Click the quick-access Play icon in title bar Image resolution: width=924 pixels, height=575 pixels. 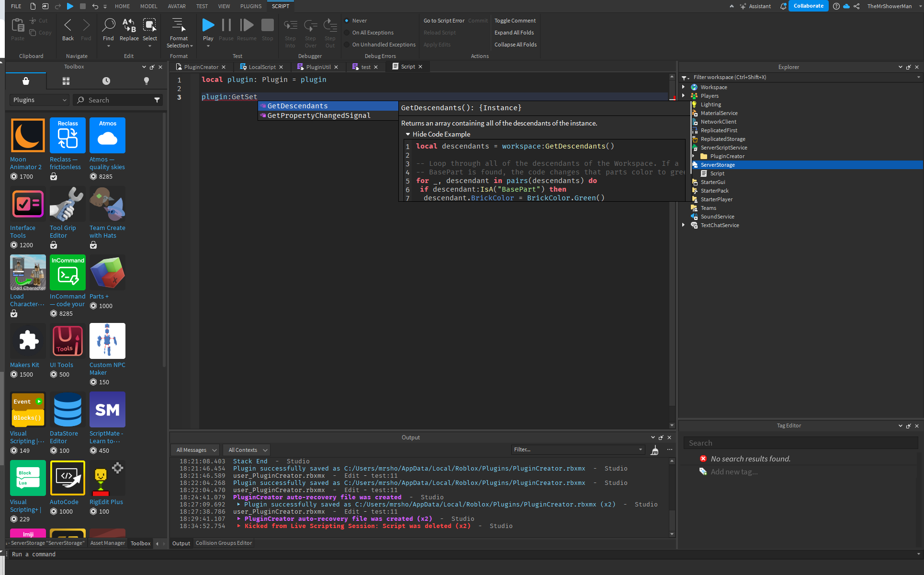(x=70, y=6)
